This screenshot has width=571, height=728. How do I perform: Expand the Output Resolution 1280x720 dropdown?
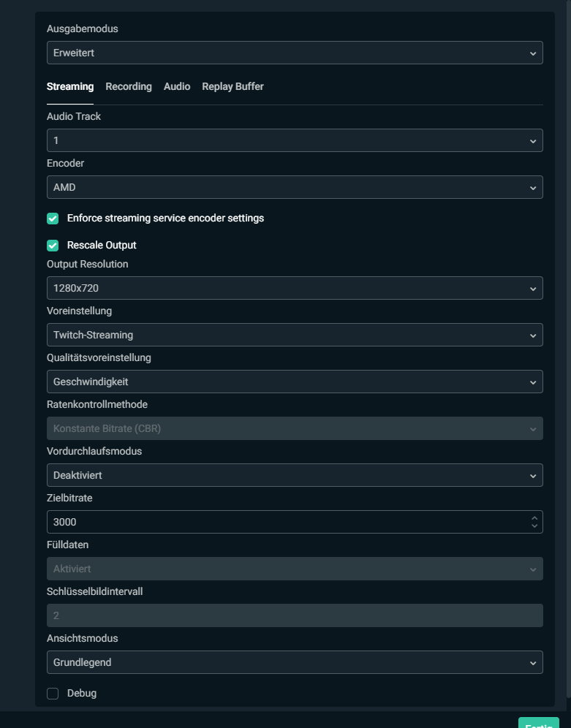click(x=294, y=288)
